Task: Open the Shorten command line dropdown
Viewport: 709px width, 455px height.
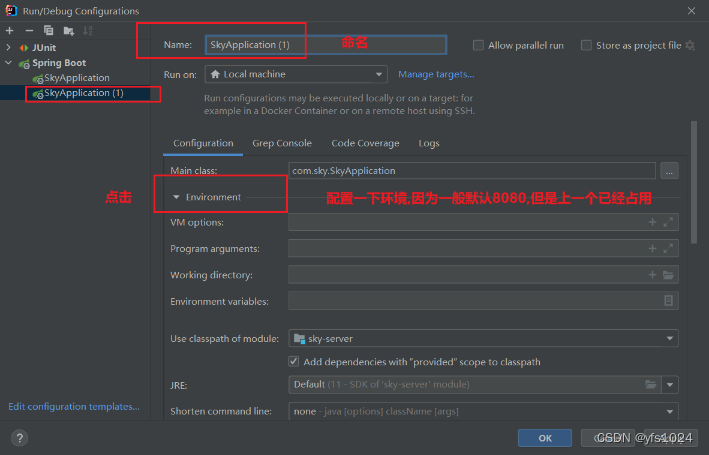Action: coord(483,411)
